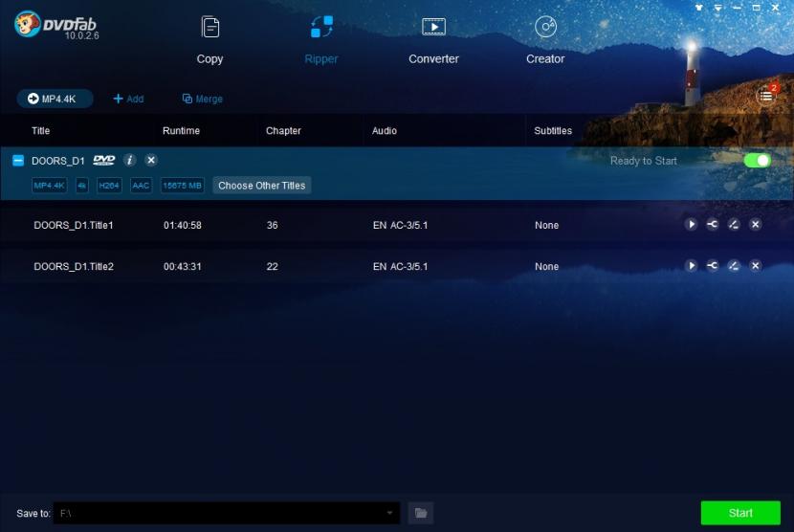
Task: Switch to the Copy module
Action: coord(210,41)
